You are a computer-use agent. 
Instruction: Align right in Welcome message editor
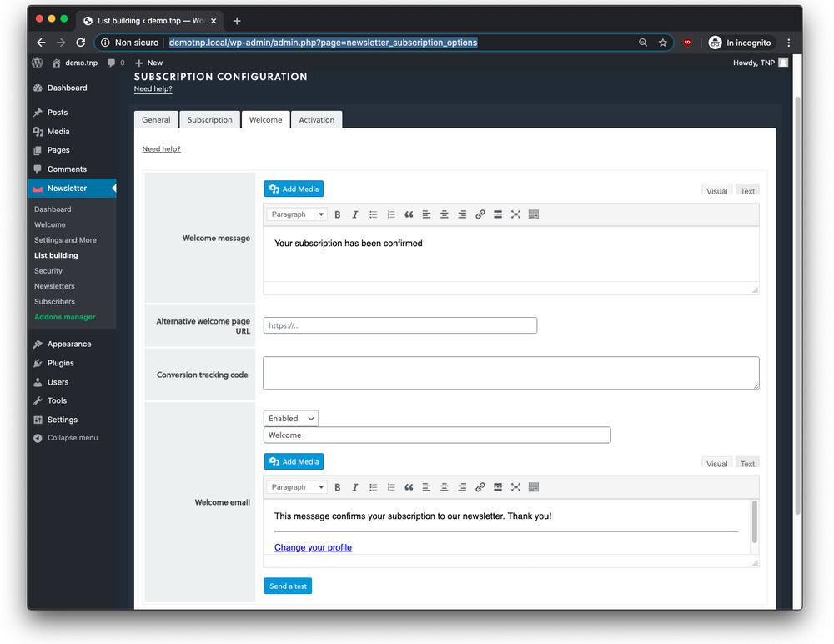point(462,214)
